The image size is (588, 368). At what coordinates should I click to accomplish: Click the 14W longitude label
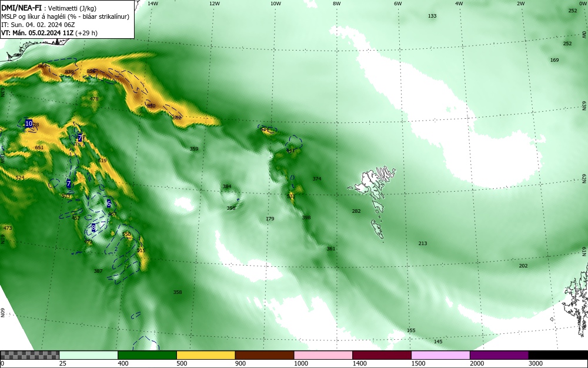[x=153, y=4]
